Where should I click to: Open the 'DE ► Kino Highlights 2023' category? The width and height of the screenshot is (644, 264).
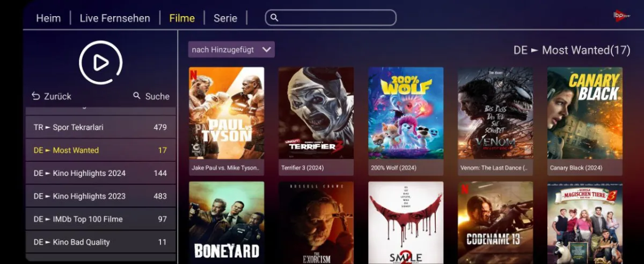[101, 196]
